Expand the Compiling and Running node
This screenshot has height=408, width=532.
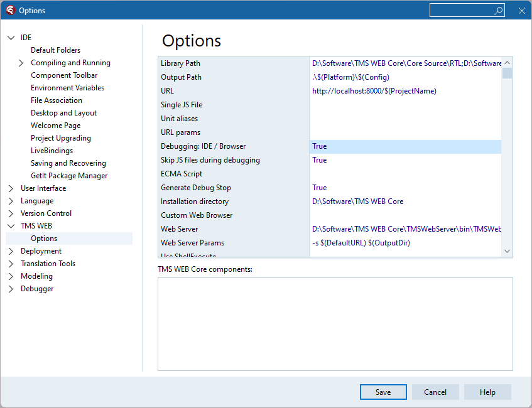(21, 63)
